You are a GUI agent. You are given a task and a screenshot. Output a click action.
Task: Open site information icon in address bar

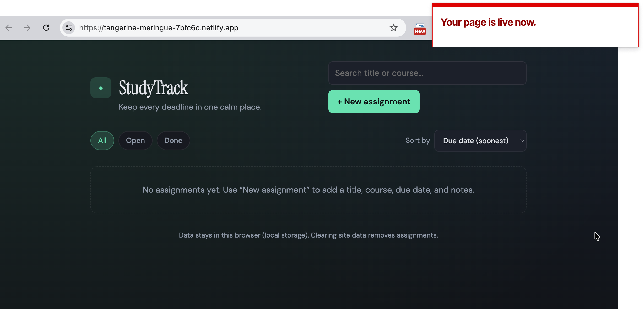click(x=69, y=28)
